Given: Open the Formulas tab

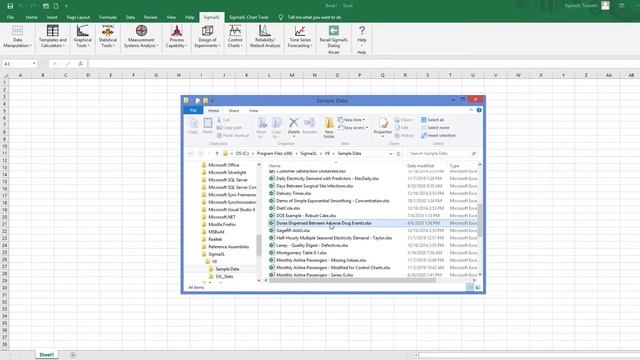Looking at the screenshot, I should pos(108,17).
